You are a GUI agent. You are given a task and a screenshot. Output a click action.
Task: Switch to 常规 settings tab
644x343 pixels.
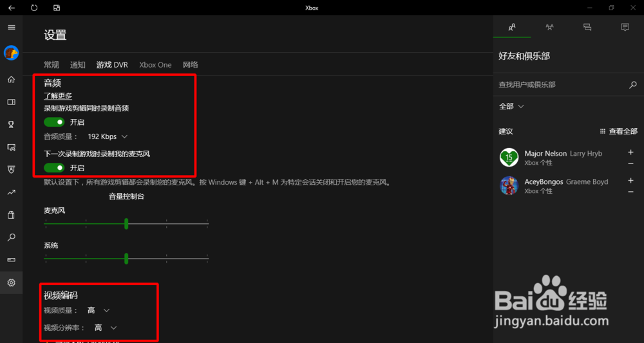coord(52,65)
